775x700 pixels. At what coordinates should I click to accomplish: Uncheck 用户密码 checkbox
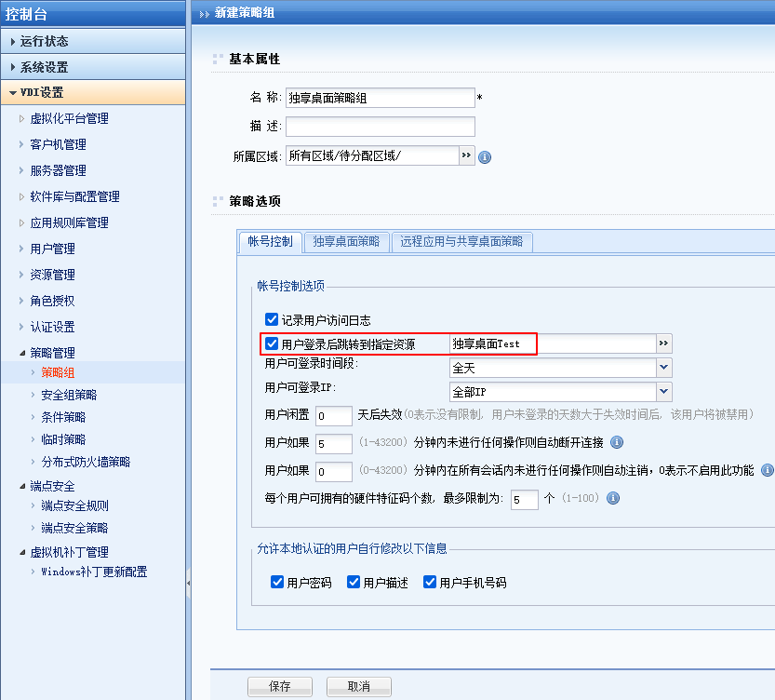pyautogui.click(x=277, y=582)
